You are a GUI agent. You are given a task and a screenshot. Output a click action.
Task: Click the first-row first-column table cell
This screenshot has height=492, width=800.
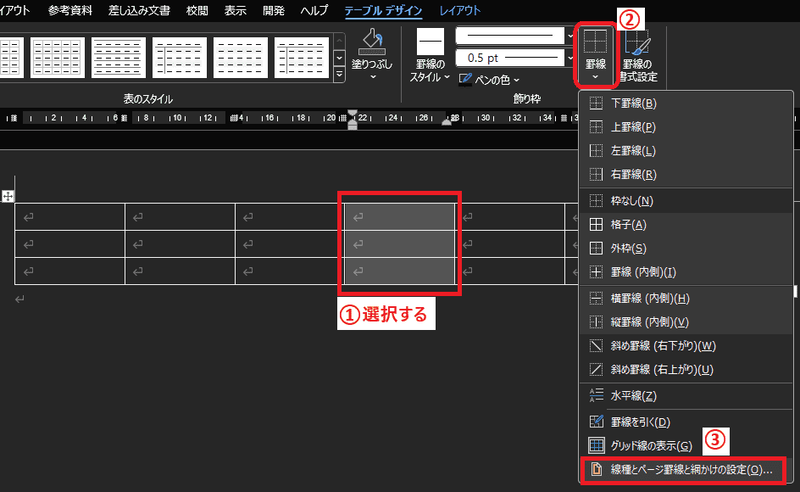pyautogui.click(x=69, y=217)
